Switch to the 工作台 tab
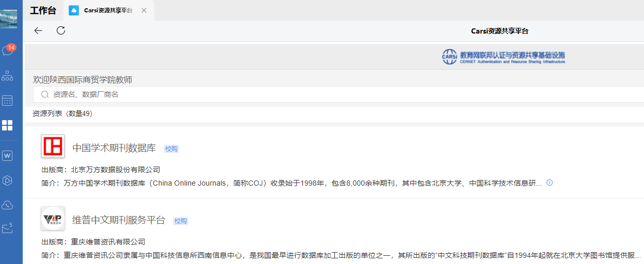Viewport: 644px width, 264px height. (43, 10)
